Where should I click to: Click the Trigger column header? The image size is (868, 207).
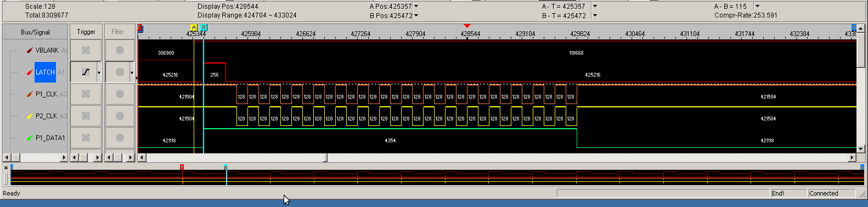click(86, 32)
